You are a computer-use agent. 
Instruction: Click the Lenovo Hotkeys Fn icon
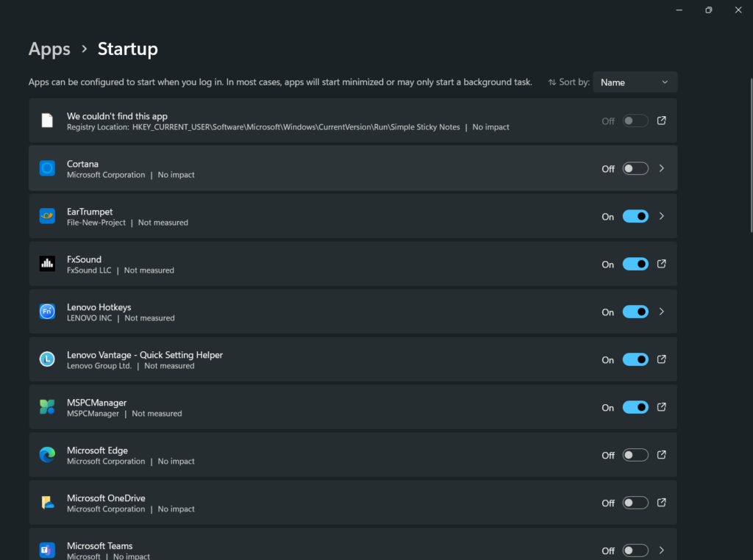(47, 312)
